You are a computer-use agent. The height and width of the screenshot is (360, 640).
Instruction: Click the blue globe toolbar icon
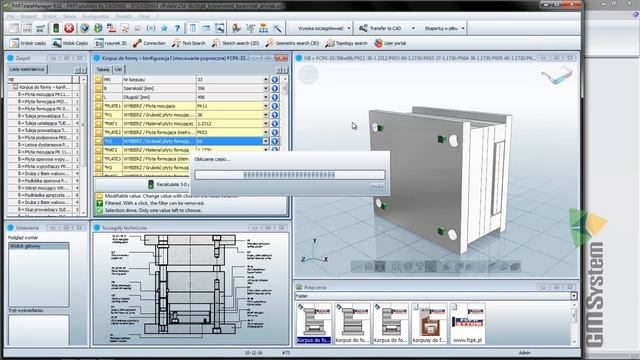(84, 28)
